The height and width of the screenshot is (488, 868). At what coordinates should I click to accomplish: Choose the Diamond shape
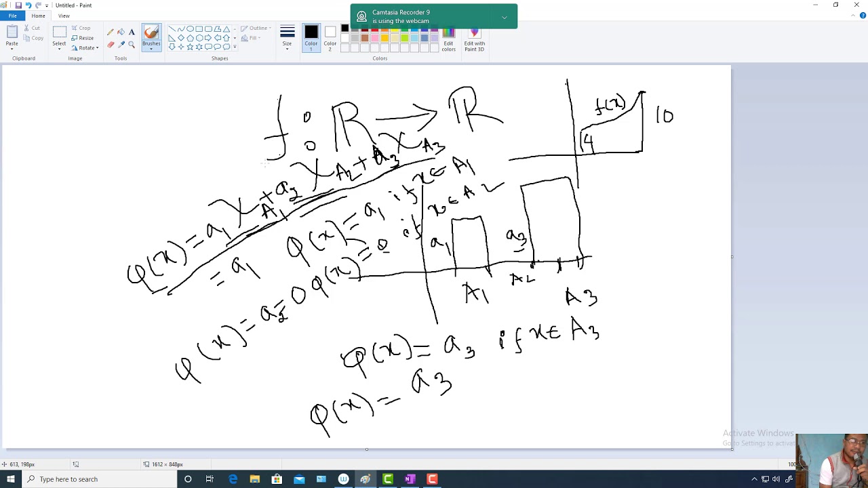point(181,38)
